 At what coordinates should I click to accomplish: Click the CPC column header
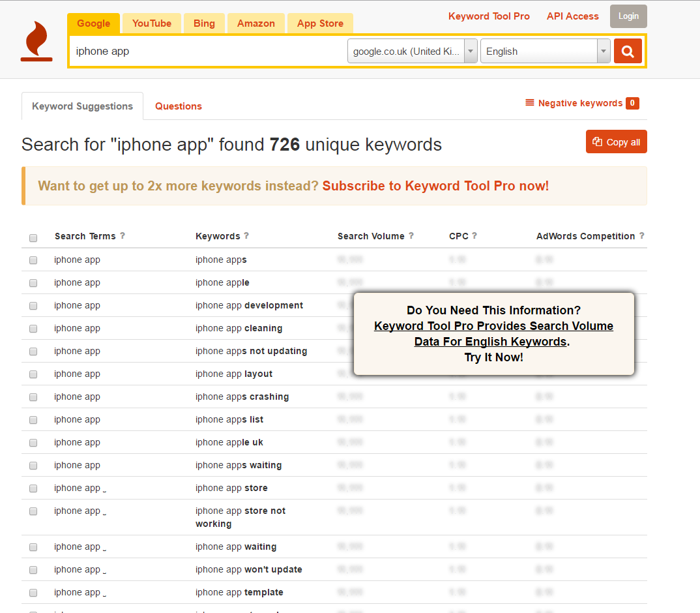click(458, 236)
